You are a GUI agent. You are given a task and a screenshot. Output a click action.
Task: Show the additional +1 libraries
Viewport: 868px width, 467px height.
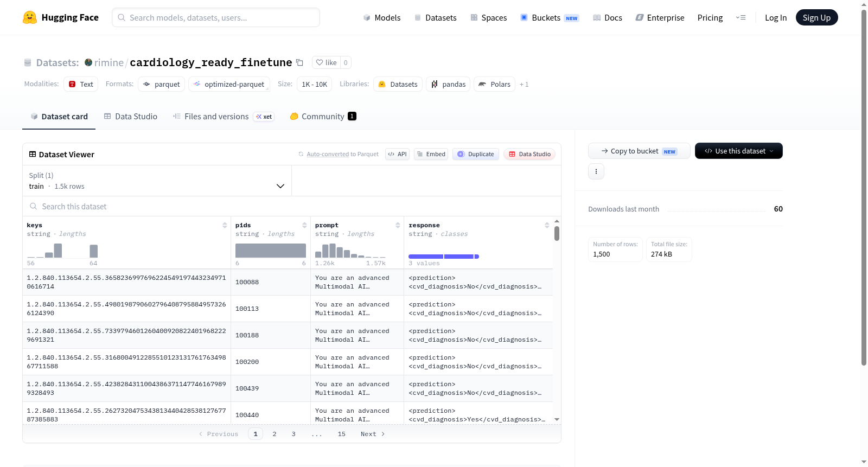click(524, 84)
